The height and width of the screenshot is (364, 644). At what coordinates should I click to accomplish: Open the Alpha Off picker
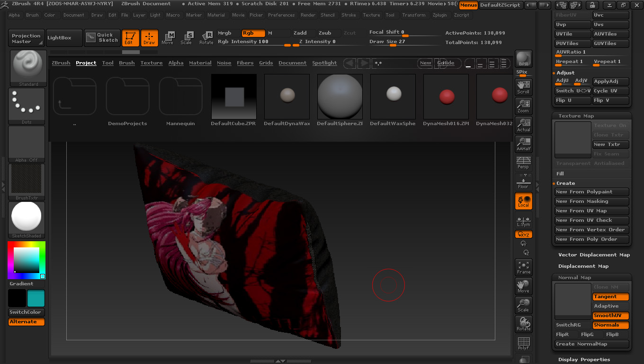[27, 144]
